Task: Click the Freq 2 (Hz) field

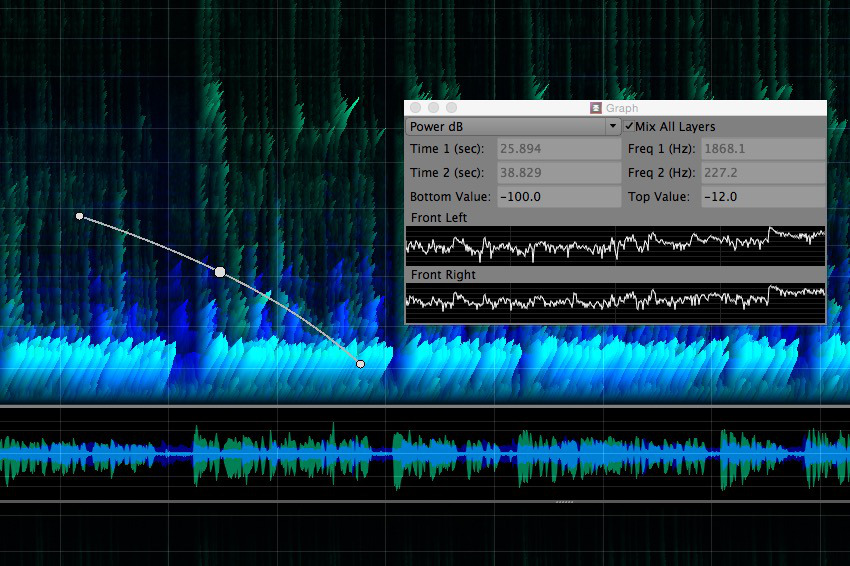Action: pyautogui.click(x=762, y=173)
